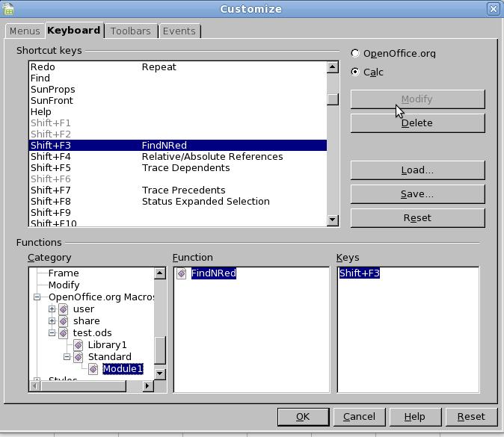
Task: Switch to the Menus tab
Action: [x=25, y=31]
